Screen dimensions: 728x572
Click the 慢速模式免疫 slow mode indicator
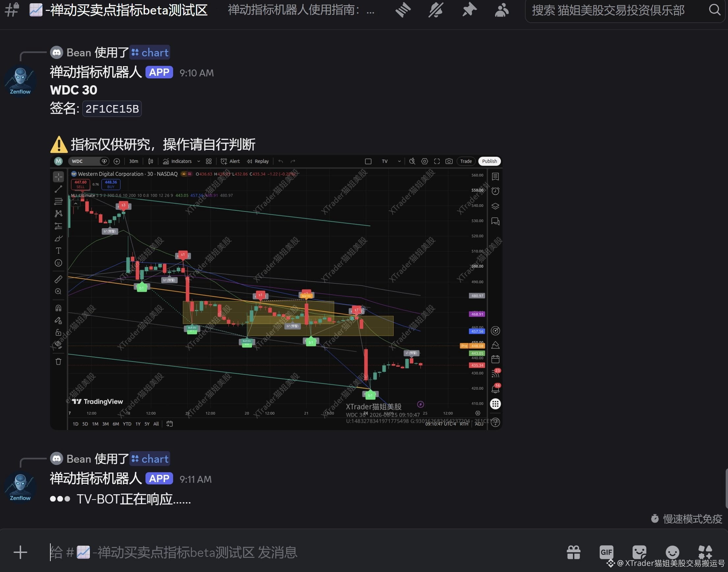click(687, 519)
